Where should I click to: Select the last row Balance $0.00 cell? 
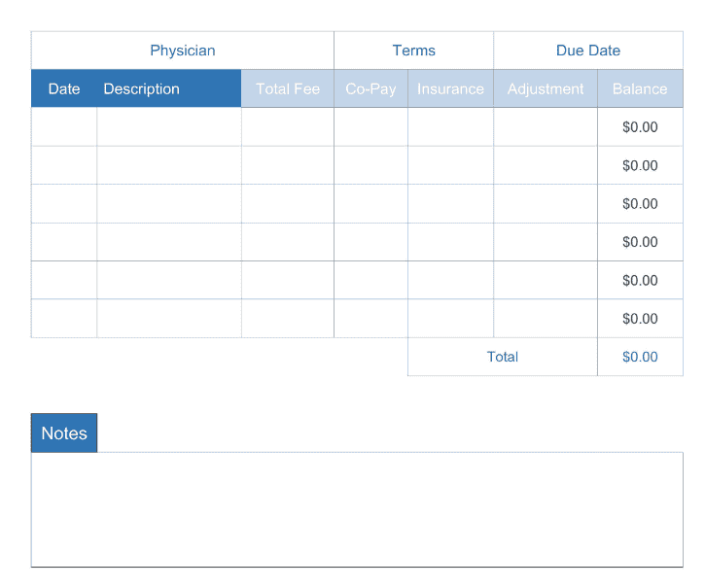(x=640, y=319)
